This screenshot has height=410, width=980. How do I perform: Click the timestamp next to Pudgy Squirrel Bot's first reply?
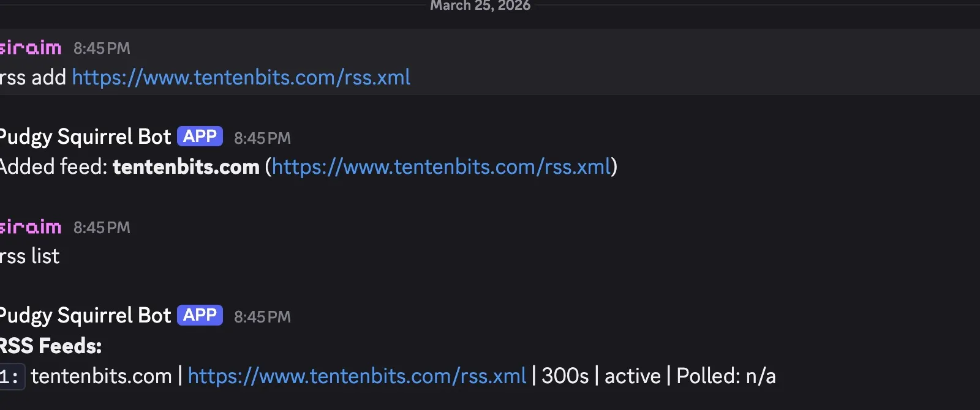(x=262, y=138)
